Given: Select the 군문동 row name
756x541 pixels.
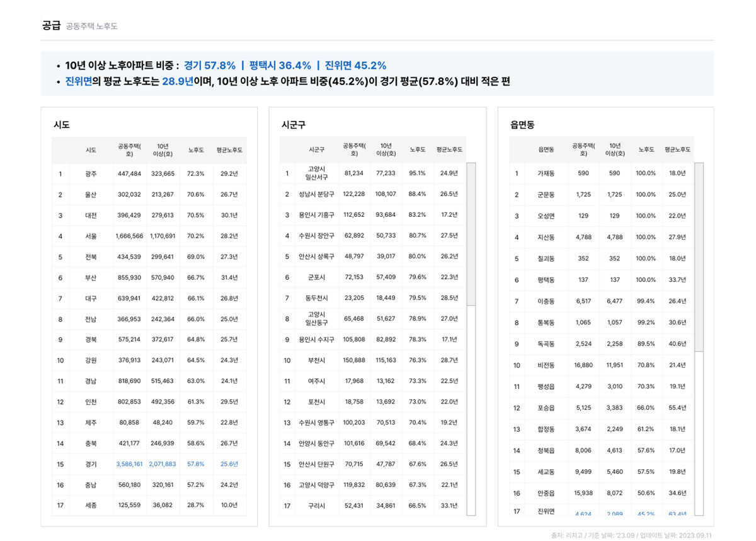Looking at the screenshot, I should point(546,194).
